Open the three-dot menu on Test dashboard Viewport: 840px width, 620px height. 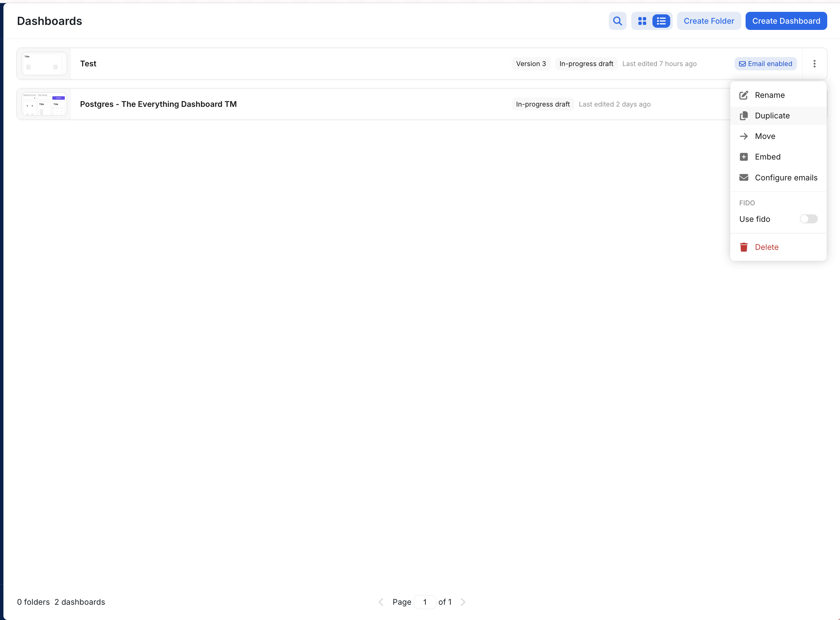coord(814,64)
